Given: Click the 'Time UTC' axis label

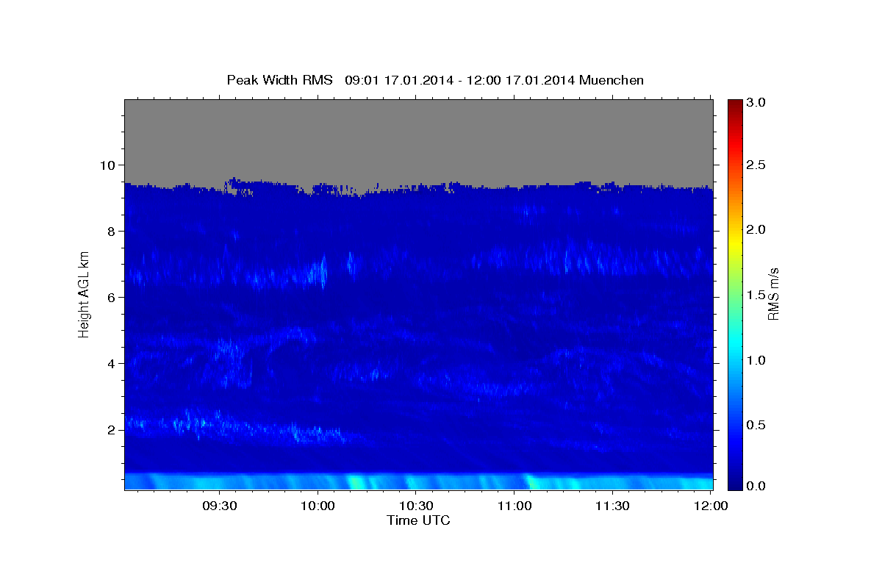Looking at the screenshot, I should click(418, 520).
